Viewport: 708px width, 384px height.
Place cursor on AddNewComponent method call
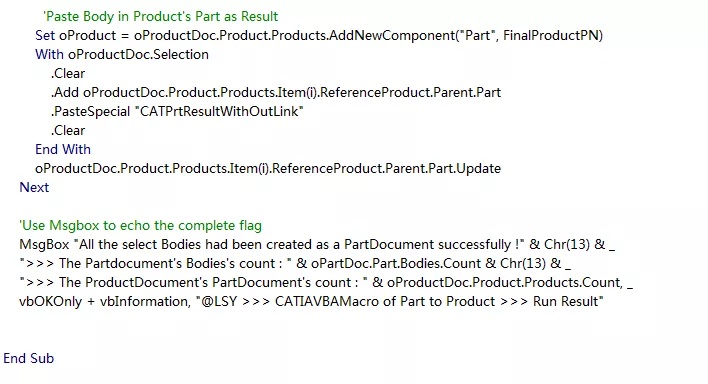click(392, 35)
